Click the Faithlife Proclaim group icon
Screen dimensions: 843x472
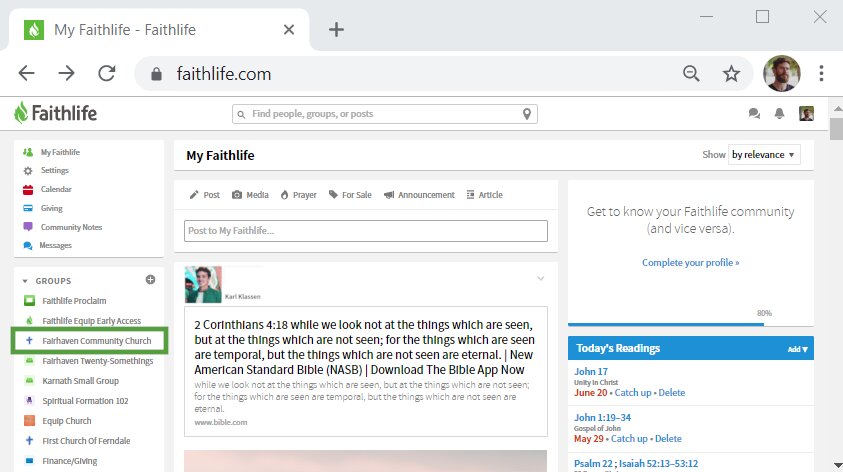click(x=30, y=301)
